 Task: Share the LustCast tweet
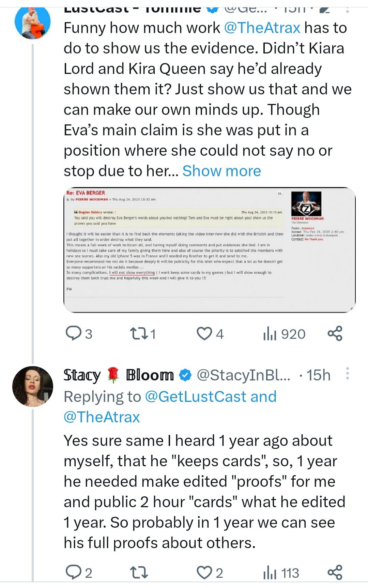point(335,334)
